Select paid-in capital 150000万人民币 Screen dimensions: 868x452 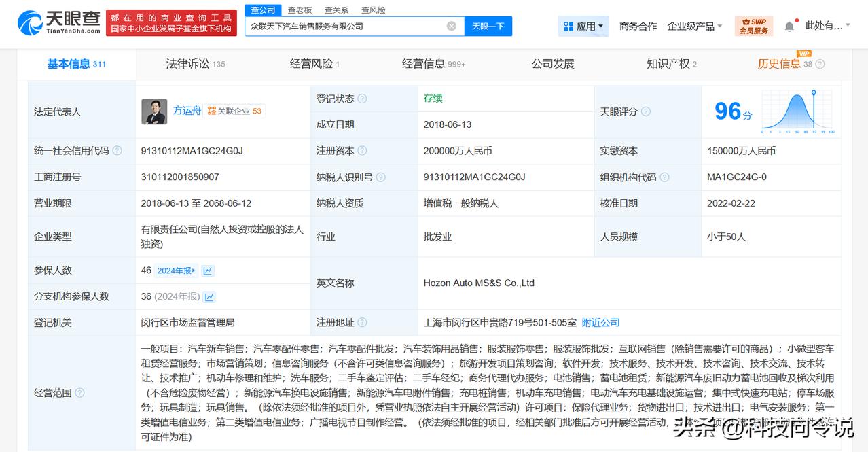[x=741, y=151]
